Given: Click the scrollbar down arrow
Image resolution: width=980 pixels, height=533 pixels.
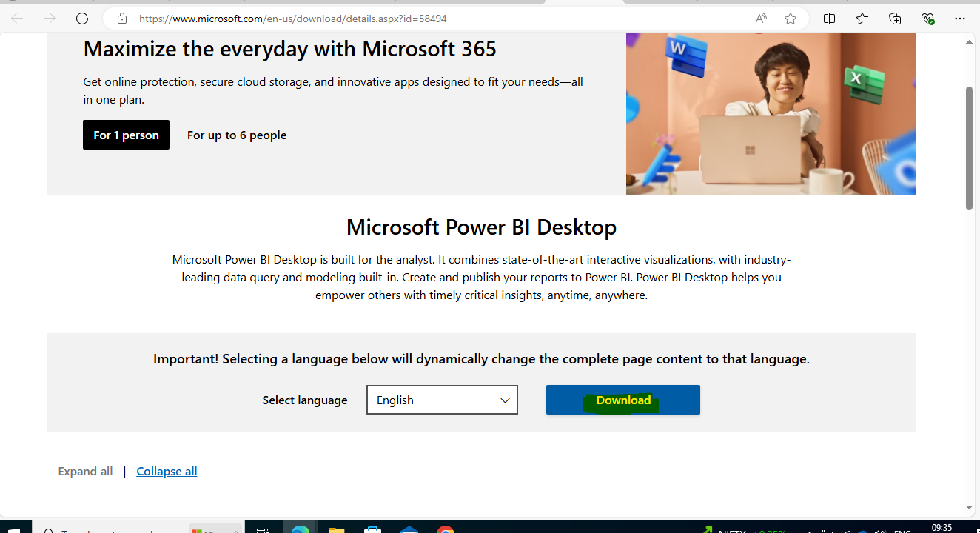Looking at the screenshot, I should pos(969,508).
